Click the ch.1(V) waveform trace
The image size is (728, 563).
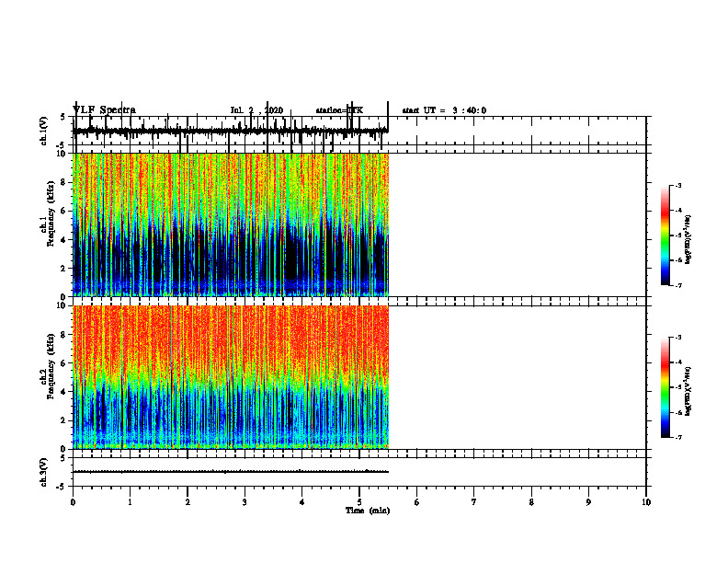tap(231, 131)
